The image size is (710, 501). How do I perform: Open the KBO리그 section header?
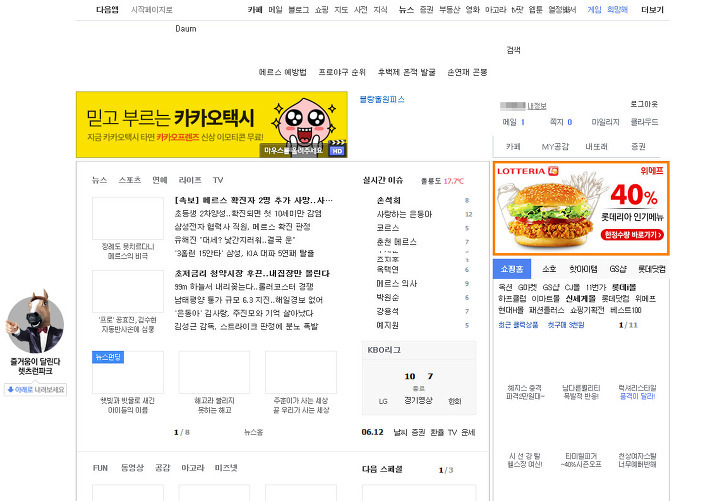coord(384,350)
